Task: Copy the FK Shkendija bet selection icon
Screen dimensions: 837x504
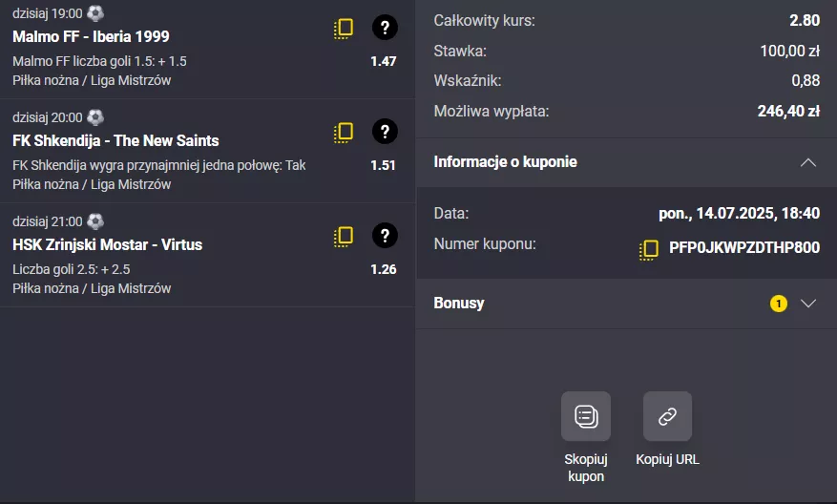Action: (x=344, y=133)
